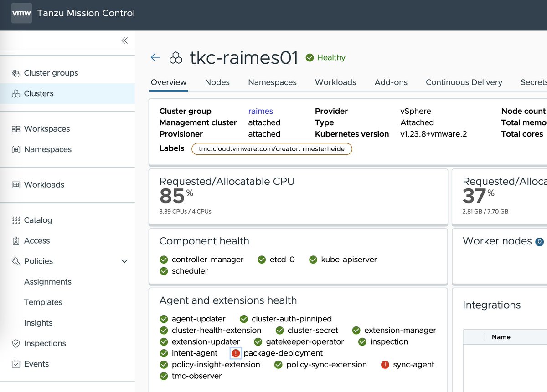Click the inspection extension name
This screenshot has height=392, width=547.
389,341
